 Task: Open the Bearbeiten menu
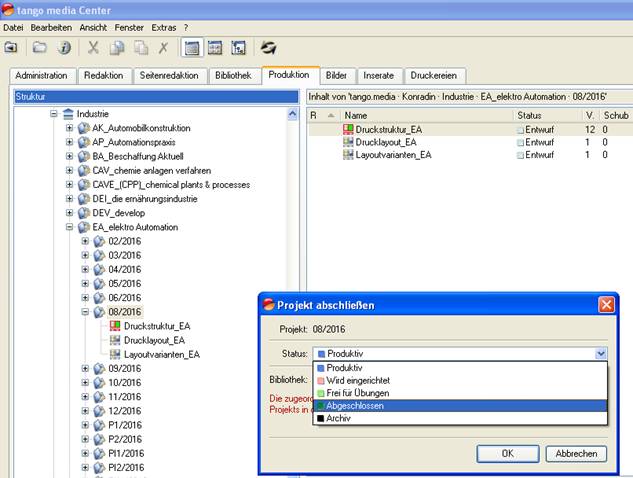pyautogui.click(x=50, y=27)
